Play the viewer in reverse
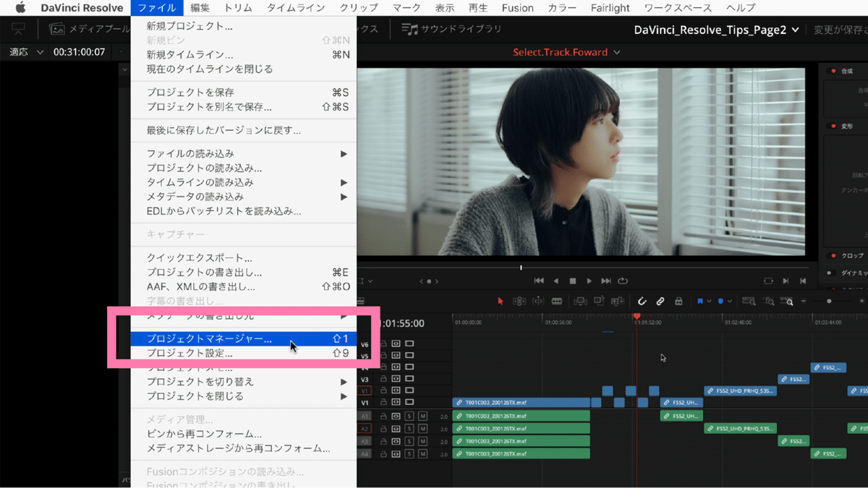Screen dimensions: 868x488 point(556,281)
